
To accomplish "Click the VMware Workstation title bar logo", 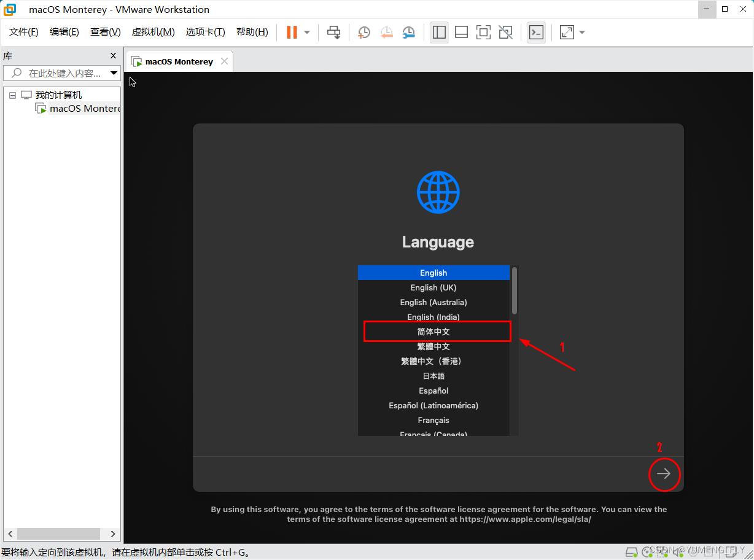I will click(x=10, y=9).
